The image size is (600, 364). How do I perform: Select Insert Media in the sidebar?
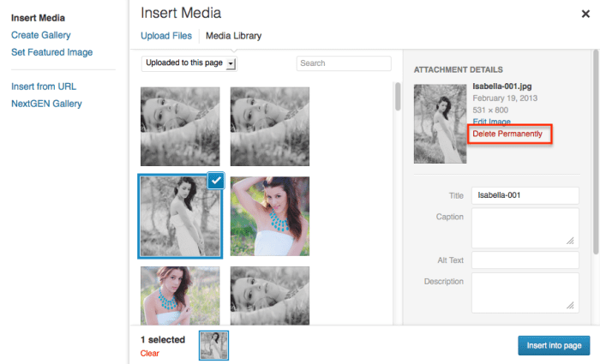click(38, 18)
